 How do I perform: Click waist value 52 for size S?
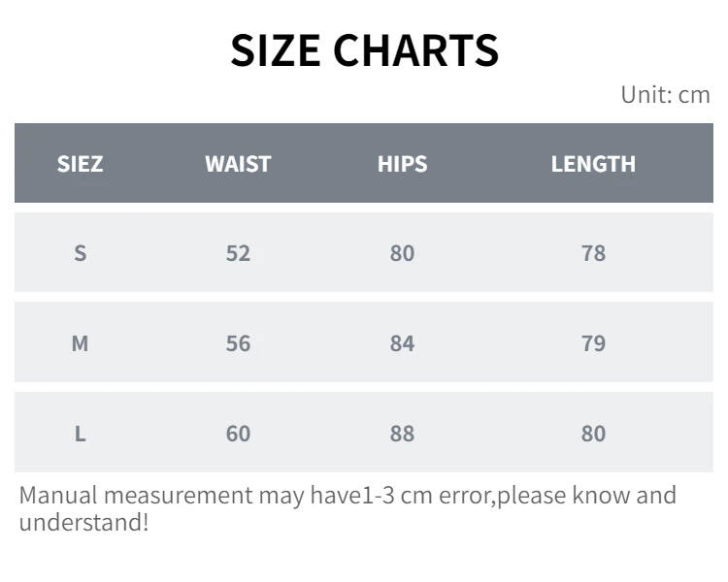pos(238,253)
